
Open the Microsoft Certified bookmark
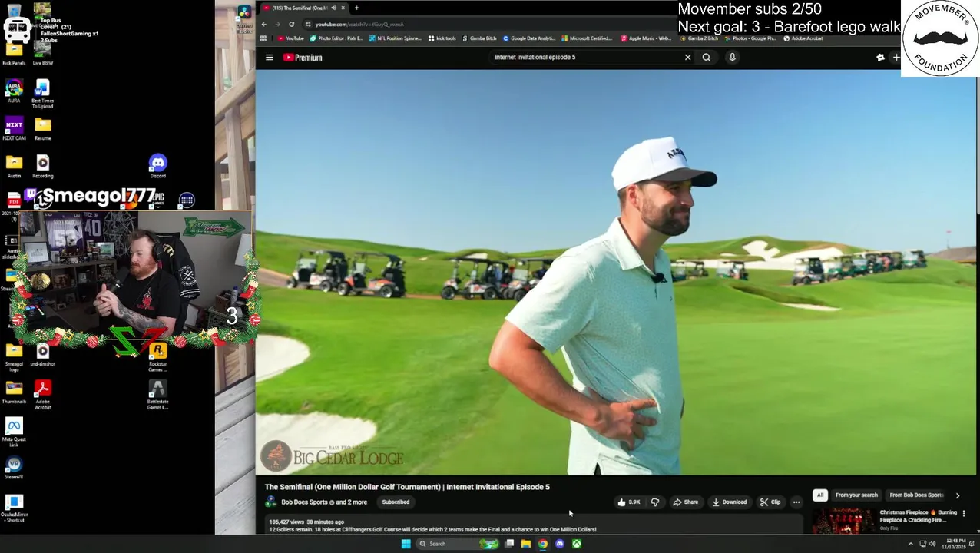[x=588, y=38]
